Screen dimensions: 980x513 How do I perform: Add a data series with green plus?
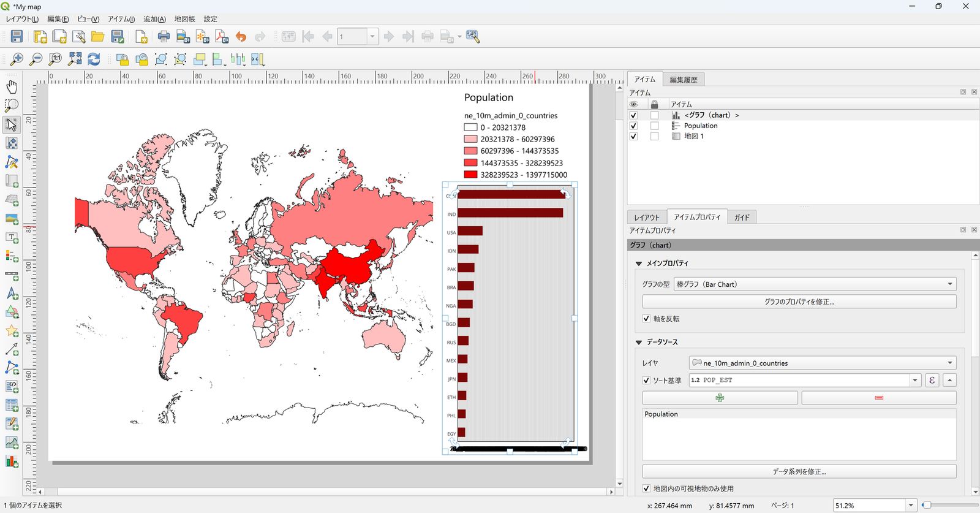[720, 398]
